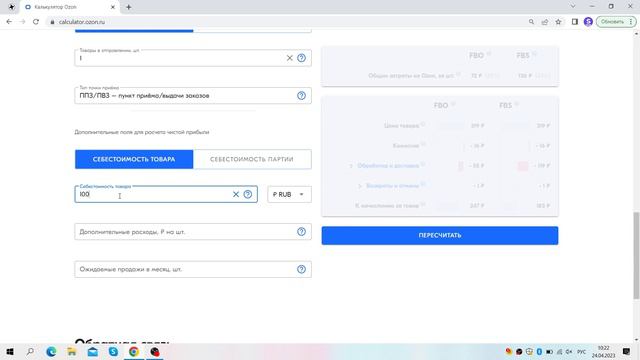
Task: Click the Дополнительные расходы input field
Action: pos(193,232)
